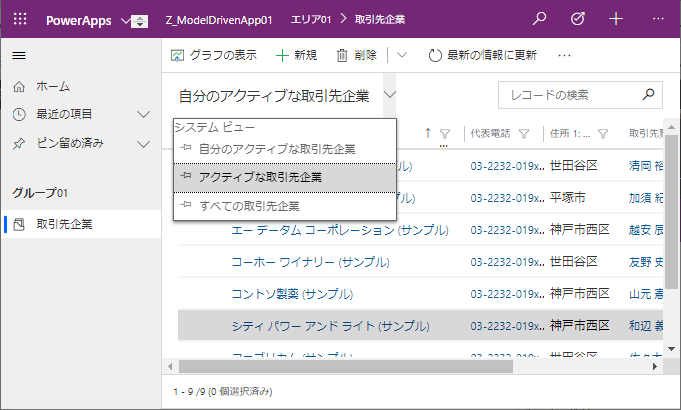Open the task flow checkmark icon
The image size is (681, 410).
tap(578, 19)
